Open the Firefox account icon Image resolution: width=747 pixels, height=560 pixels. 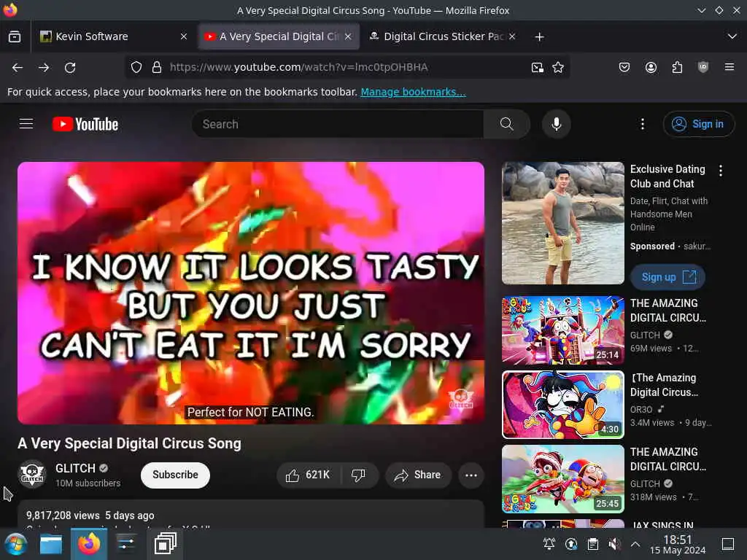(x=651, y=68)
